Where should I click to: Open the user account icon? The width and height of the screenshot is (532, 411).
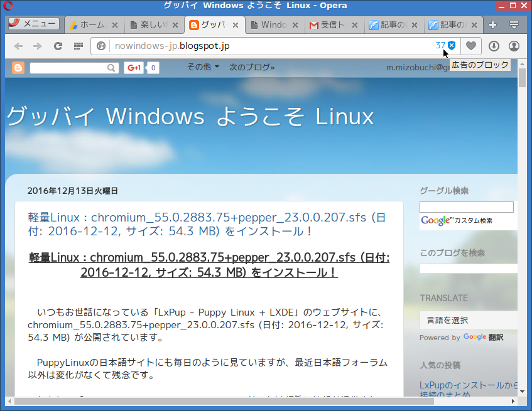[x=514, y=46]
